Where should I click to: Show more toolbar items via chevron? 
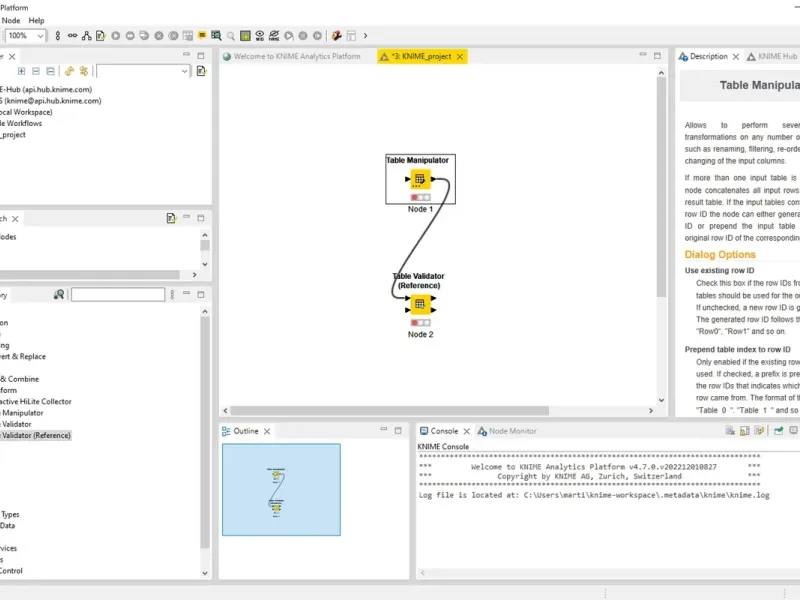click(365, 36)
